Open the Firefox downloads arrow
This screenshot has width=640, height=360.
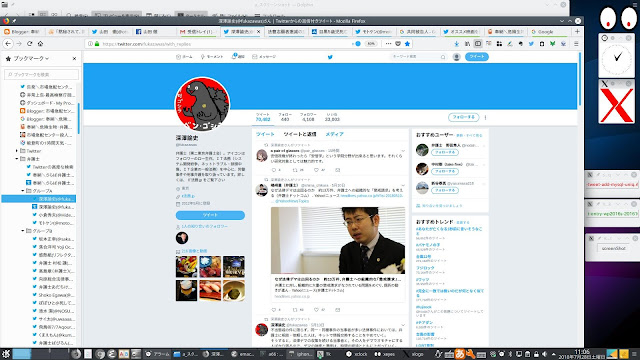456,44
